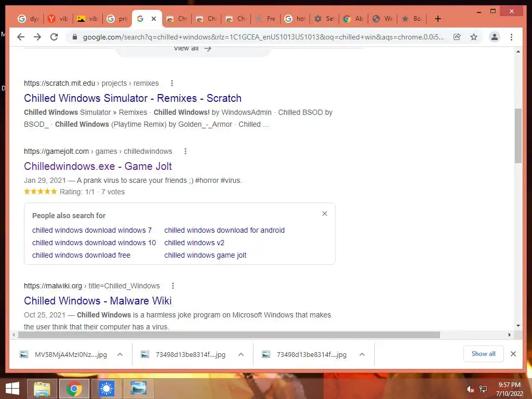Click the vertical scrollbar thumb
Screen dimensions: 532x399
coord(518,136)
